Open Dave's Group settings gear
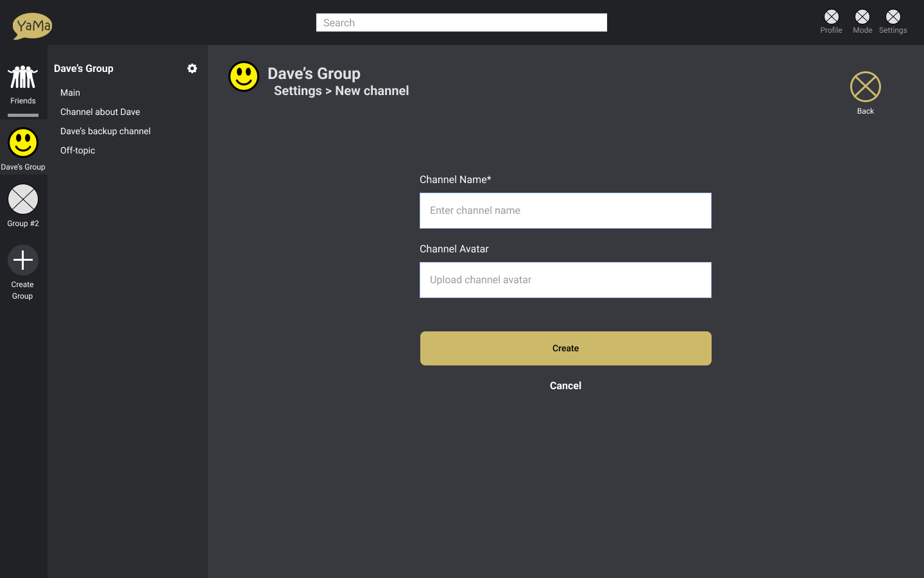 coord(192,69)
